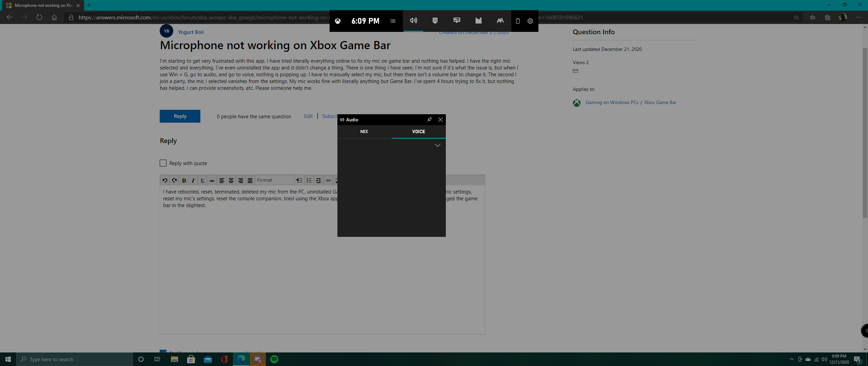
Task: Refresh the browser page
Action: [x=39, y=17]
